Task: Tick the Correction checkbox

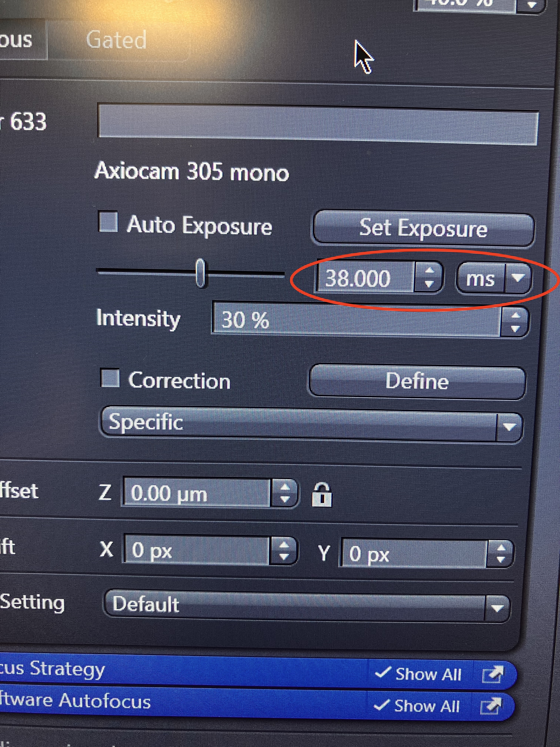Action: tap(110, 378)
